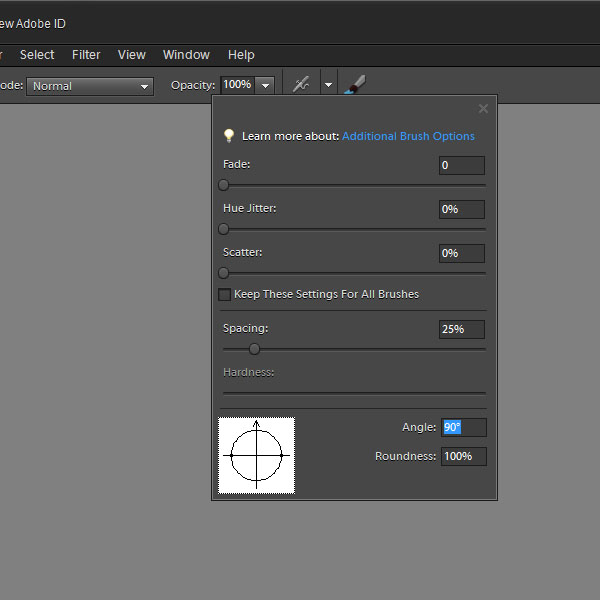This screenshot has width=600, height=600.
Task: Open the Help menu
Action: click(x=241, y=55)
